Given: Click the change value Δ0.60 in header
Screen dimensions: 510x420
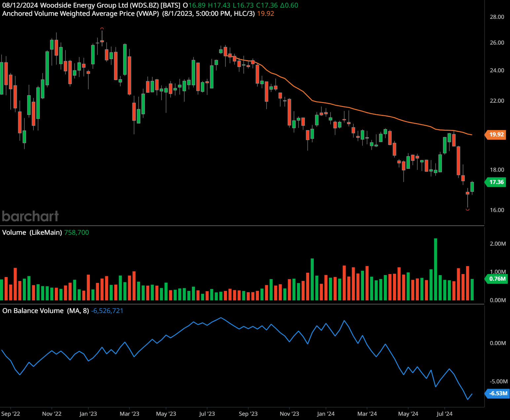Looking at the screenshot, I should tap(289, 5).
